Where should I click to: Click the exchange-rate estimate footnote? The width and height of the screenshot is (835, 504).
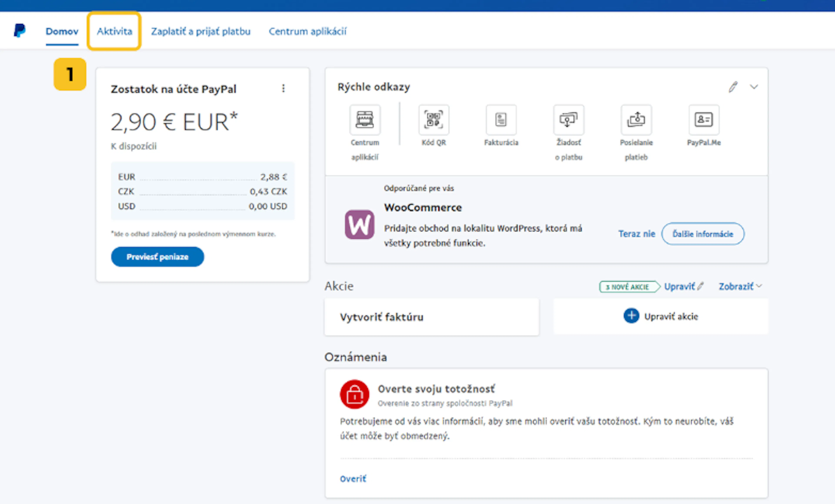click(193, 234)
